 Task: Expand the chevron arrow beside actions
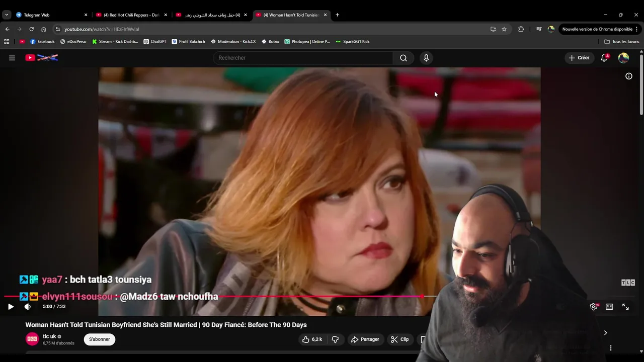pos(605,333)
